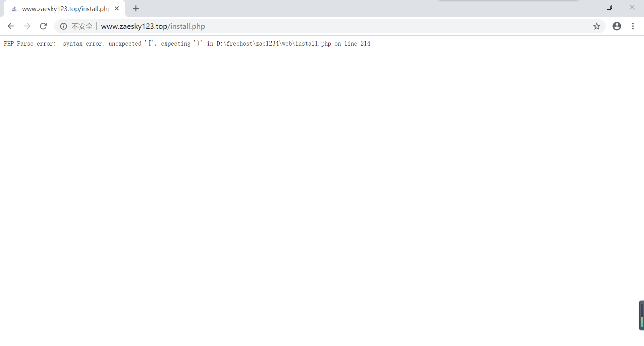View site info for the 不安全 warning
Screen dimensions: 644x346
click(76, 26)
